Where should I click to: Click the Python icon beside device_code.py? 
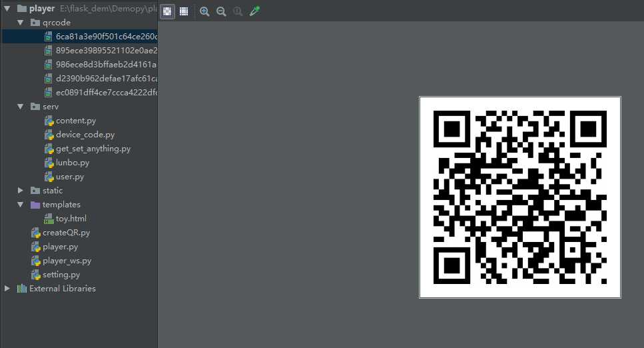click(x=49, y=135)
